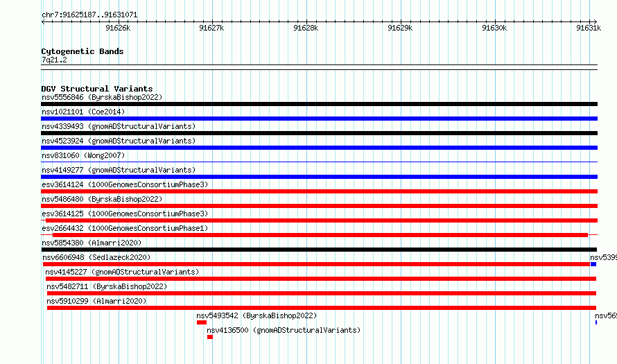The width and height of the screenshot is (617, 364).
Task: Click the 91631k ruler position
Action: [589, 28]
